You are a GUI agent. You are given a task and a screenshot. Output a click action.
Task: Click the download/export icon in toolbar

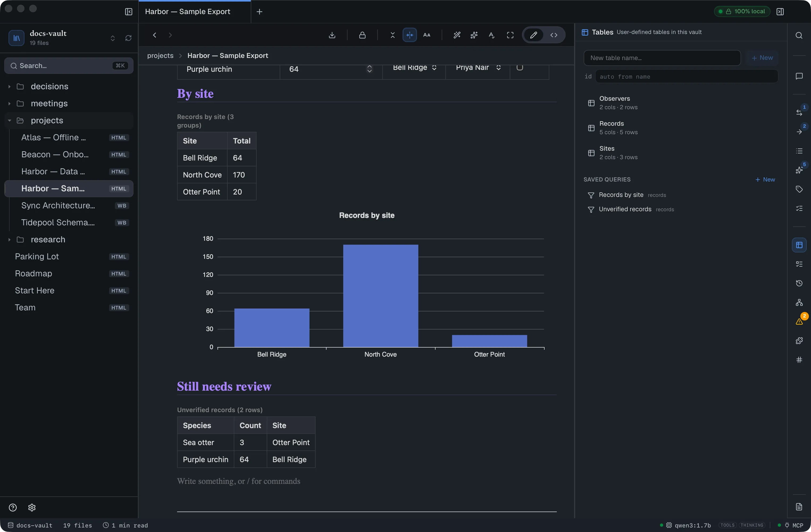click(x=332, y=35)
